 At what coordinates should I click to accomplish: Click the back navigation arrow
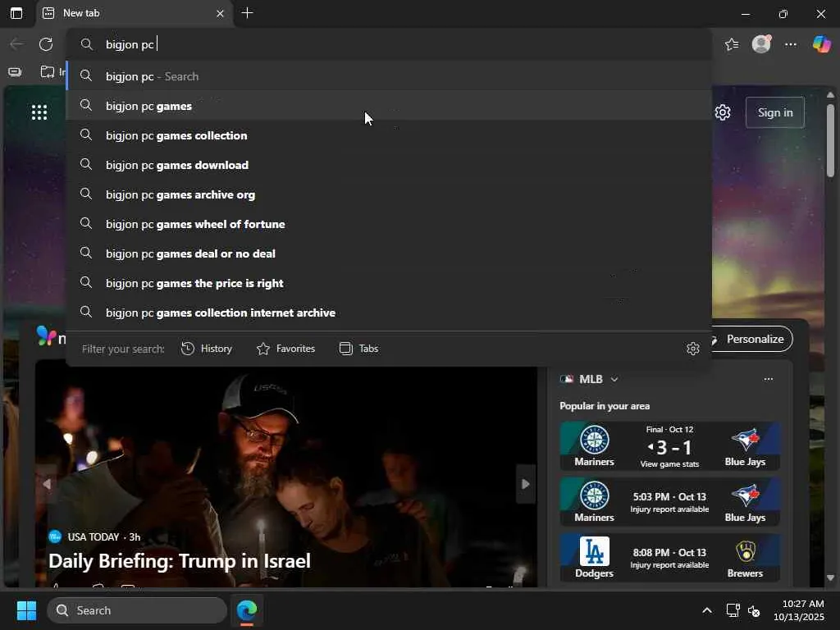point(16,44)
